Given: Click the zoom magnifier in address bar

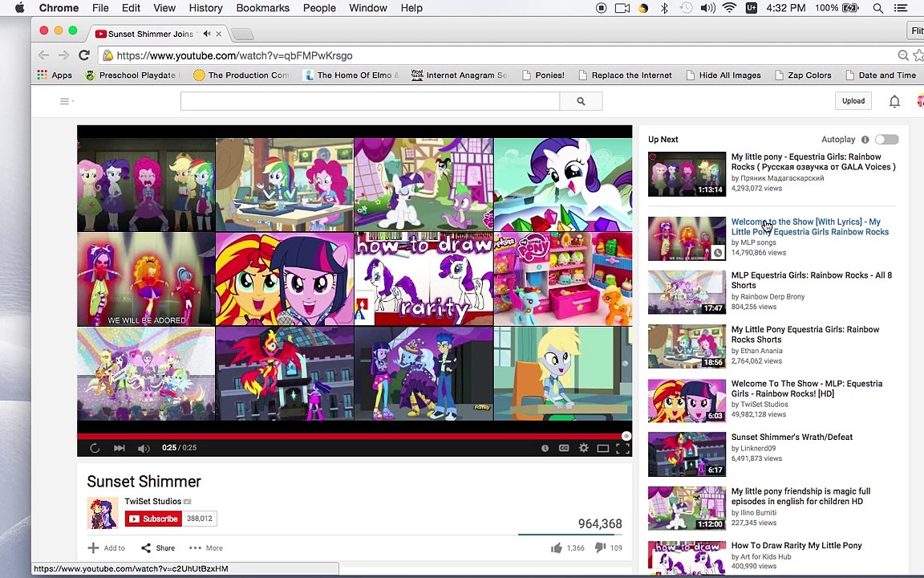Looking at the screenshot, I should (903, 55).
